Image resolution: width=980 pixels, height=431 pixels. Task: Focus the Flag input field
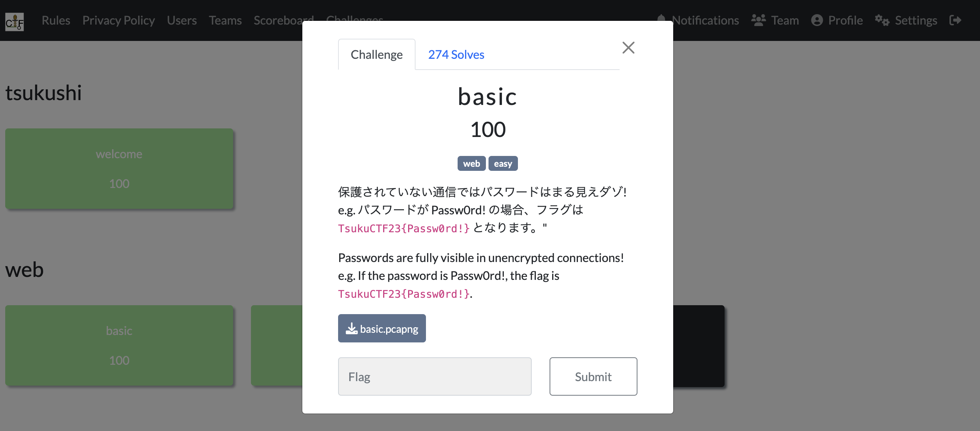[435, 377]
